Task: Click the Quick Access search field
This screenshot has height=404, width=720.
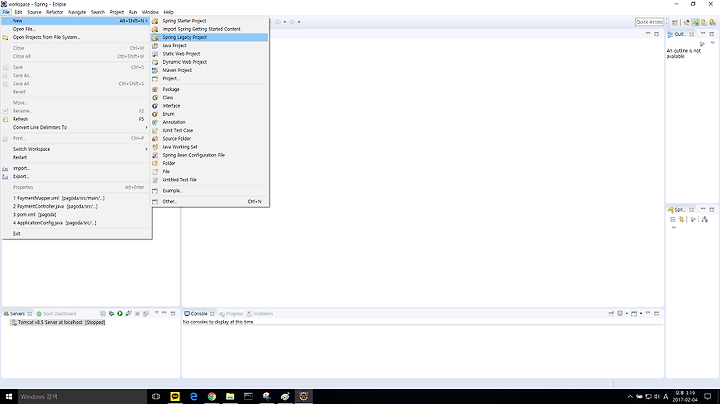Action: pos(649,22)
